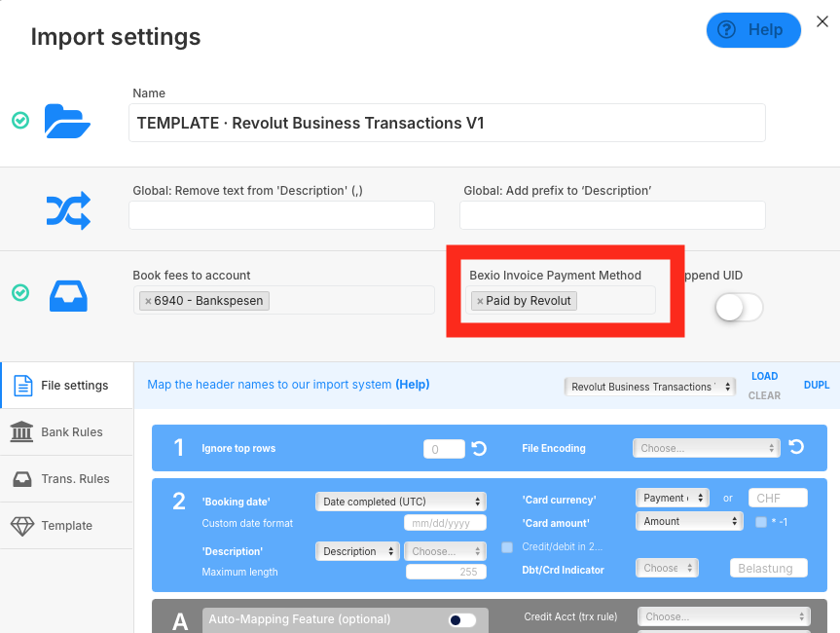Viewport: 840px width, 633px height.
Task: Select the Template sidebar tab
Action: (67, 526)
